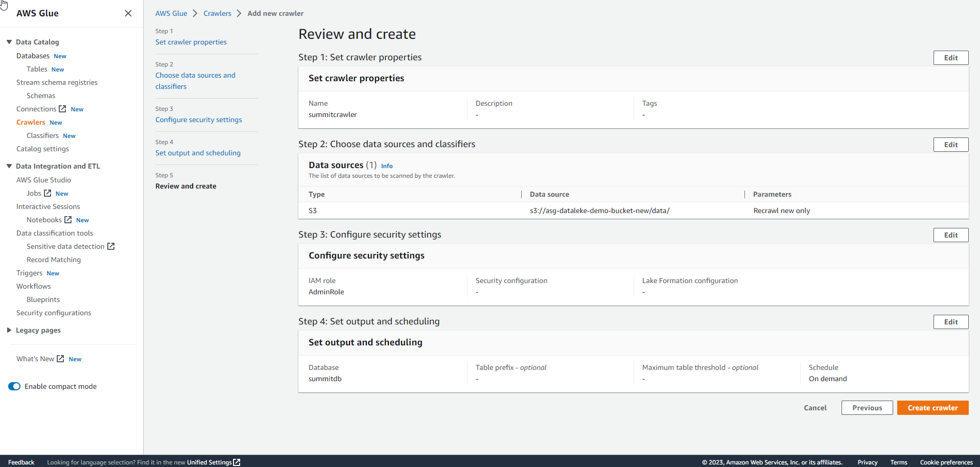Click external link icon beside Sensitive data detection
This screenshot has width=980, height=467.
coord(111,246)
